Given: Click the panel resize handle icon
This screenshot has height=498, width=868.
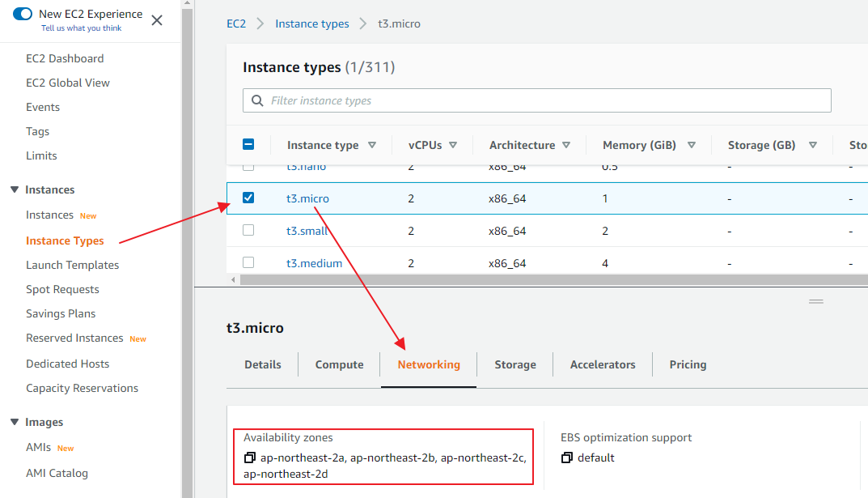Looking at the screenshot, I should tap(816, 301).
